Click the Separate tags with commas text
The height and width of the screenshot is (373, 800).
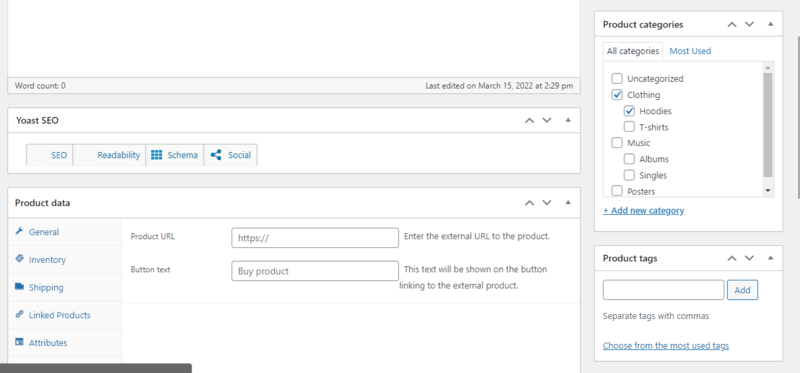click(656, 316)
